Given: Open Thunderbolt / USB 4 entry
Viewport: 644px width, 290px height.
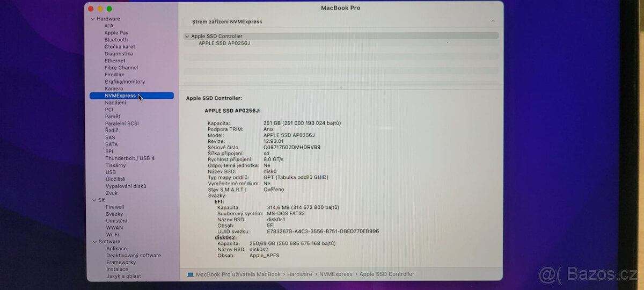Looking at the screenshot, I should [x=130, y=158].
